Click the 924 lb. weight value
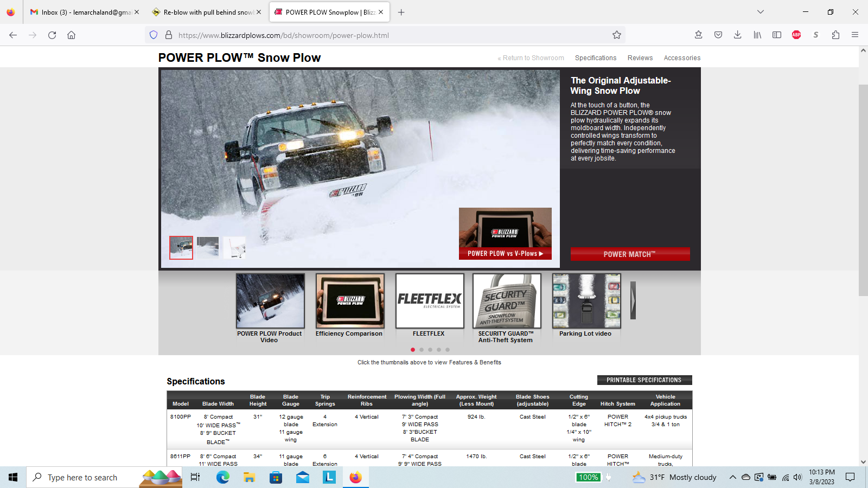The height and width of the screenshot is (488, 868). click(x=476, y=417)
